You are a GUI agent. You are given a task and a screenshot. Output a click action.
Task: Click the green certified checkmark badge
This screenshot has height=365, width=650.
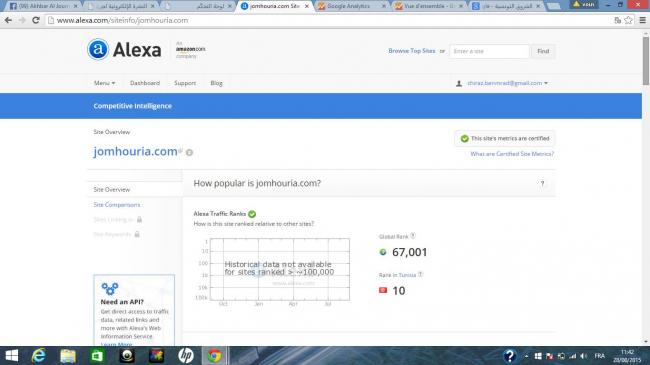(x=465, y=139)
